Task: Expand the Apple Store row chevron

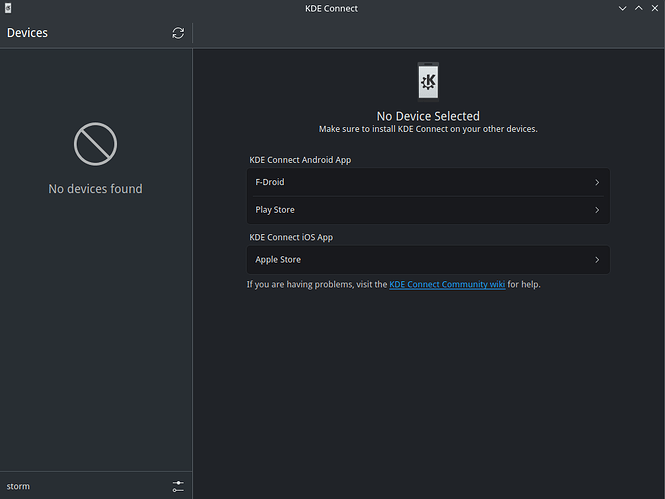Action: tap(597, 259)
